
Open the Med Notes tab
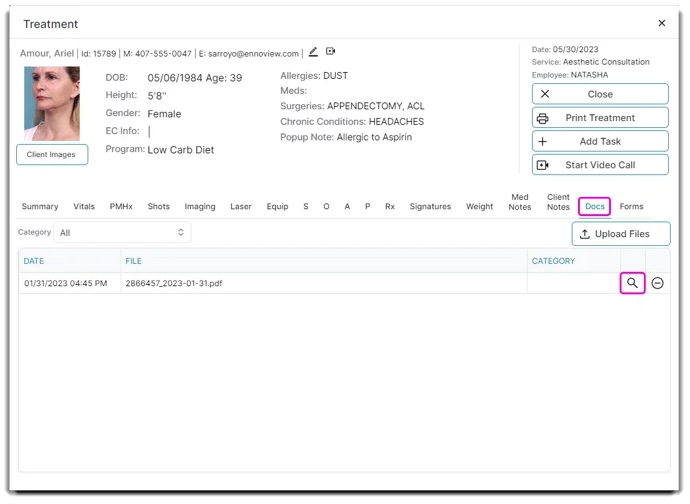point(520,202)
